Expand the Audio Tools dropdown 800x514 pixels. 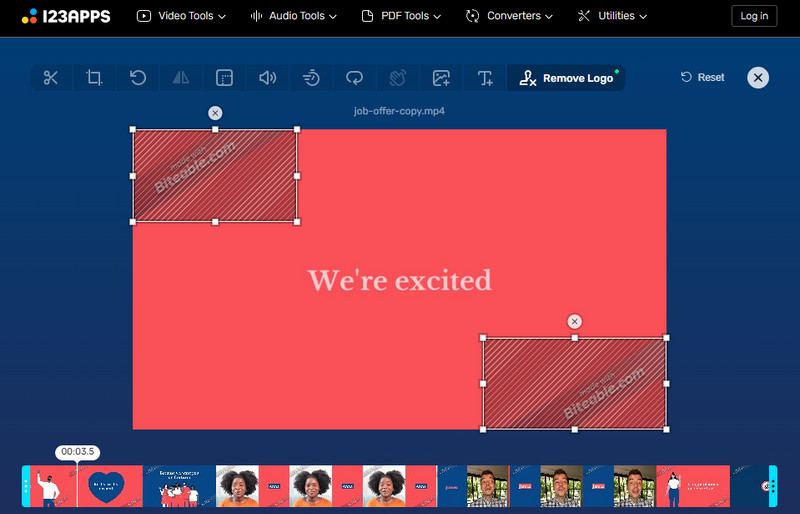(293, 16)
